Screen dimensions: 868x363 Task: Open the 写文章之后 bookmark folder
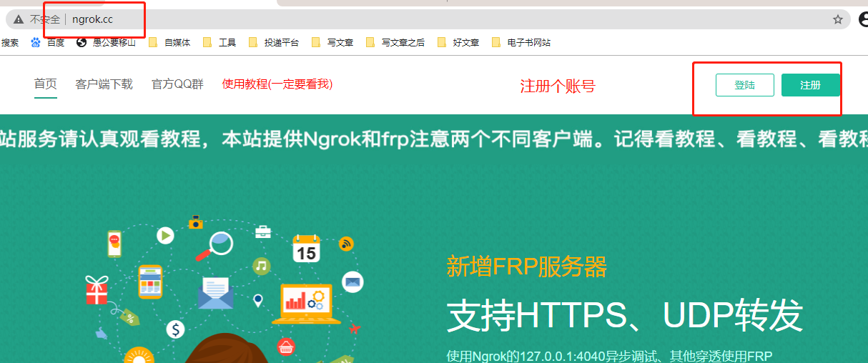[x=395, y=43]
